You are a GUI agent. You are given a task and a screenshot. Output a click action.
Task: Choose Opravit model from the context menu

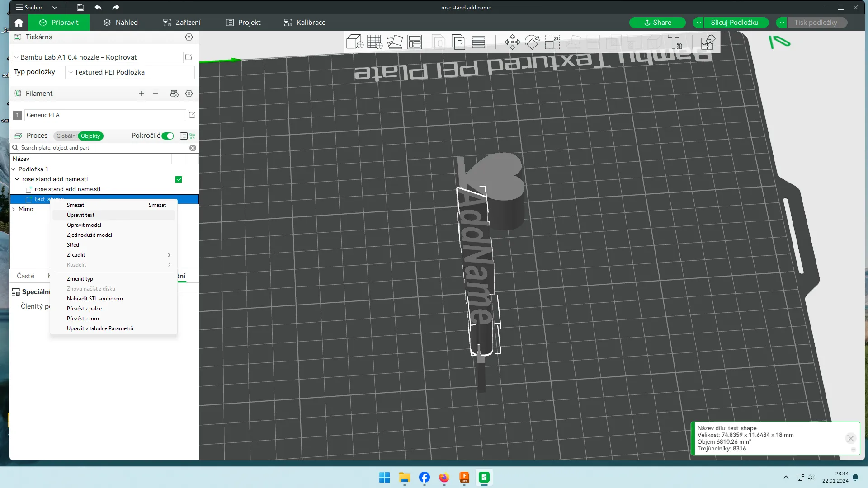113,225
